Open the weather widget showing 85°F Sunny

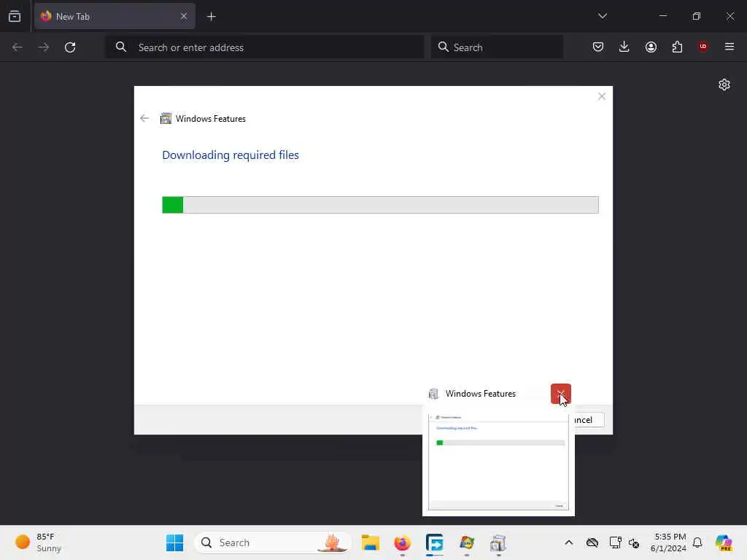point(39,542)
